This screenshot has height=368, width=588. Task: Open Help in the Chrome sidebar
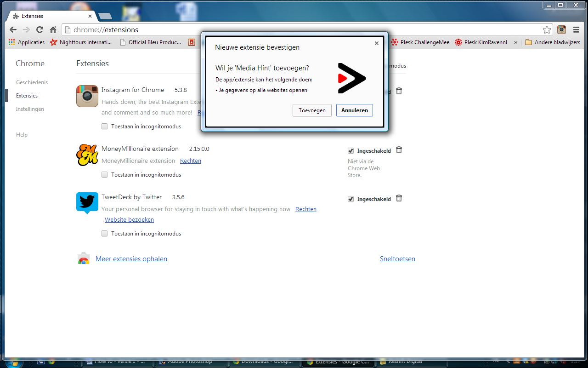22,135
